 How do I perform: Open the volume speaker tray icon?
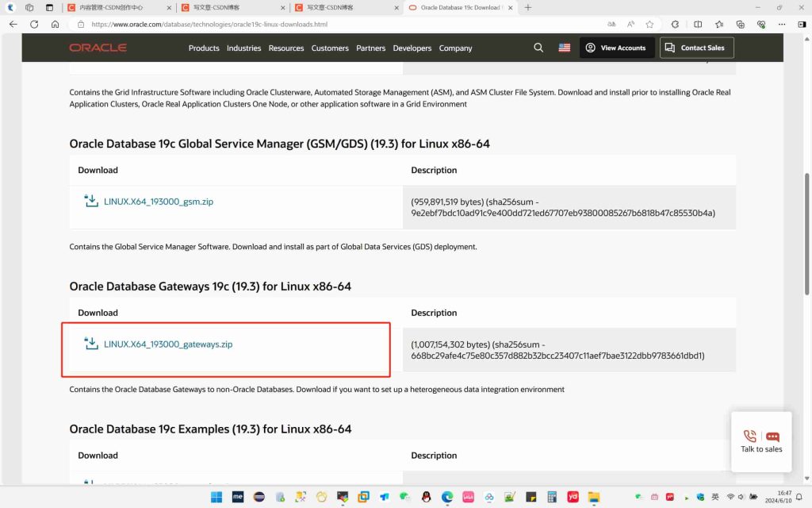coord(741,497)
